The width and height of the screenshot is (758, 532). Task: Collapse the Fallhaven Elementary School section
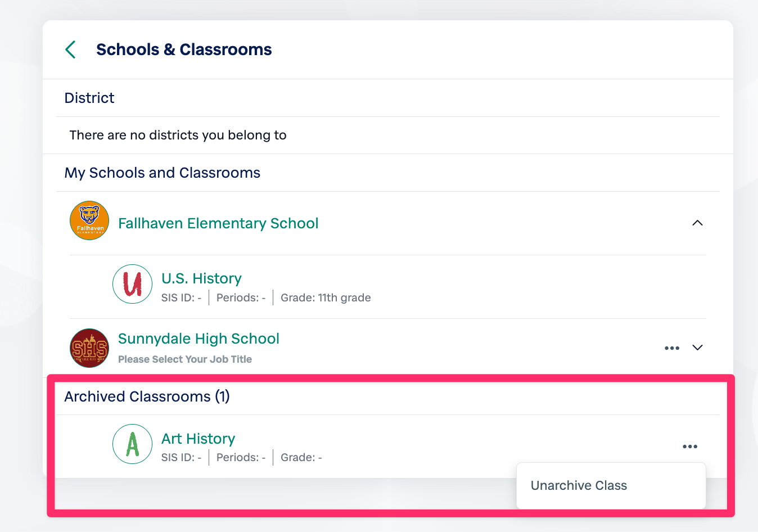point(697,223)
